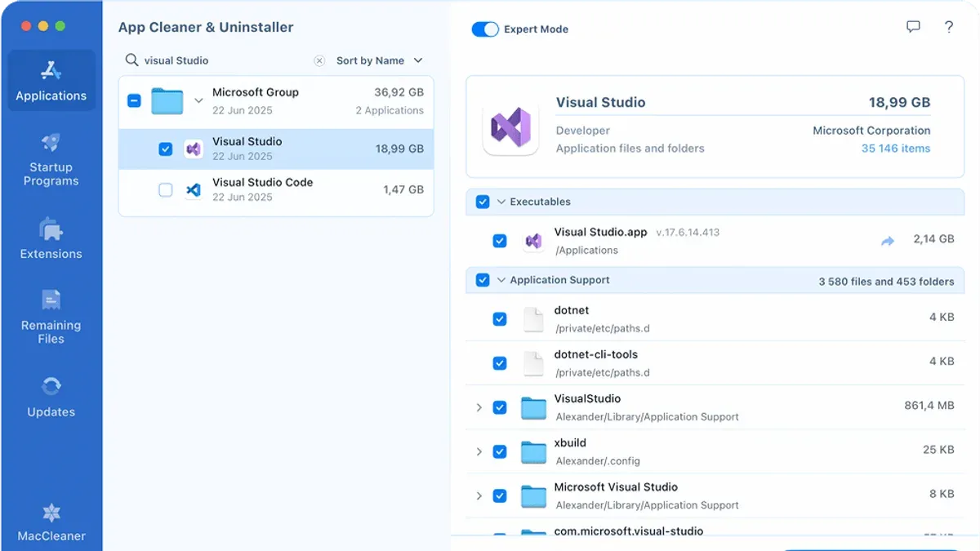Uncheck the Microsoft Visual Studio folder checkbox
980x551 pixels.
(x=500, y=495)
